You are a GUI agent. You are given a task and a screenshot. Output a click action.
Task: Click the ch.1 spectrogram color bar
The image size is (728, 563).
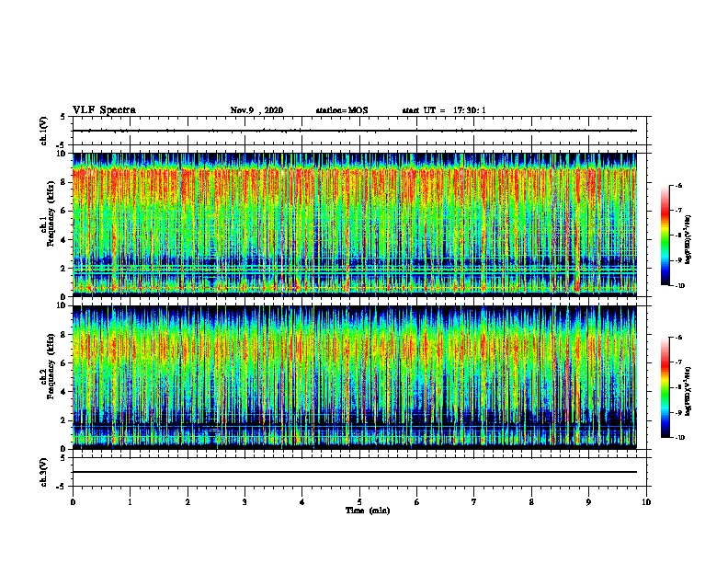coord(665,236)
